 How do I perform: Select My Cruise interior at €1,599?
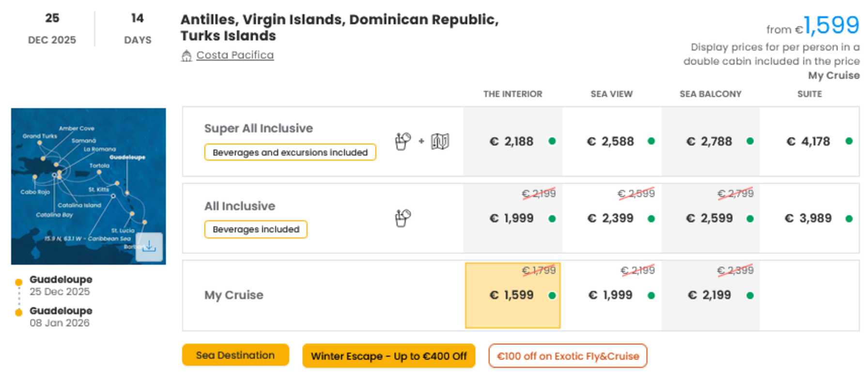(512, 296)
